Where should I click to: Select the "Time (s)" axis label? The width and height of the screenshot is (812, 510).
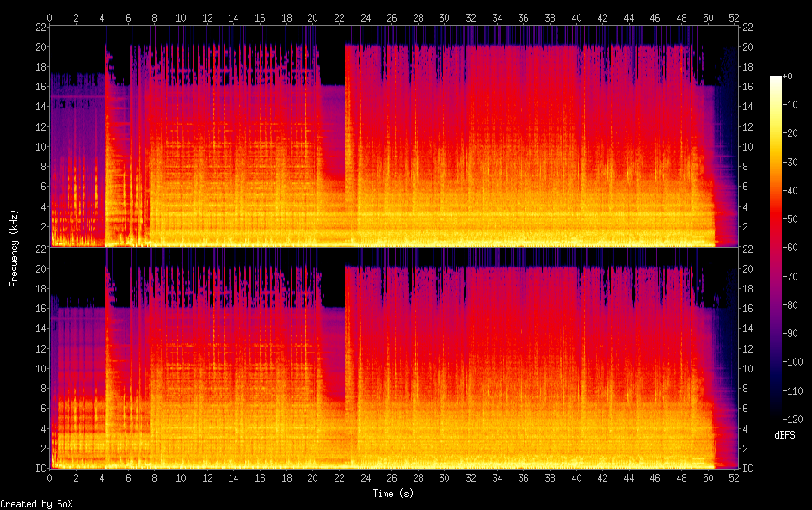[391, 494]
